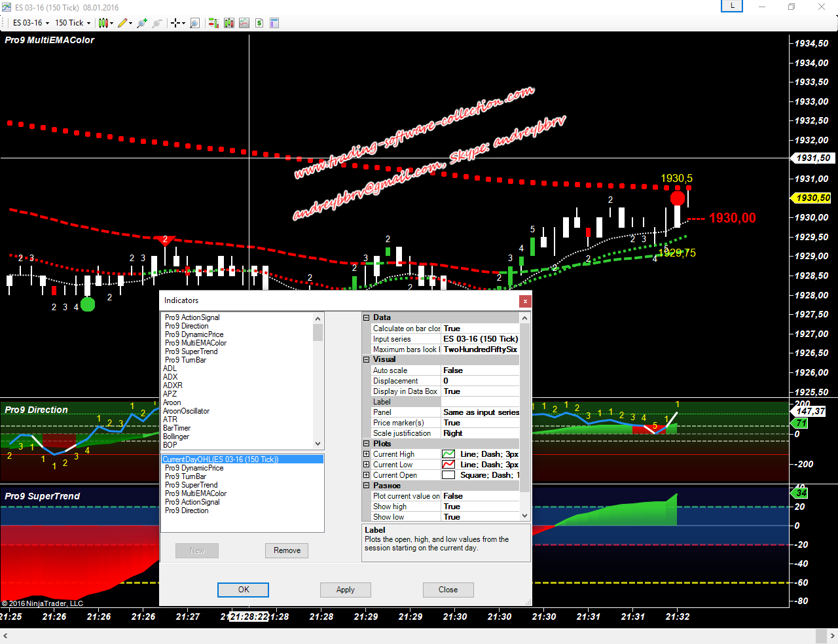This screenshot has height=644, width=838.
Task: Open Chart Trader from the toolbar
Action: point(213,23)
